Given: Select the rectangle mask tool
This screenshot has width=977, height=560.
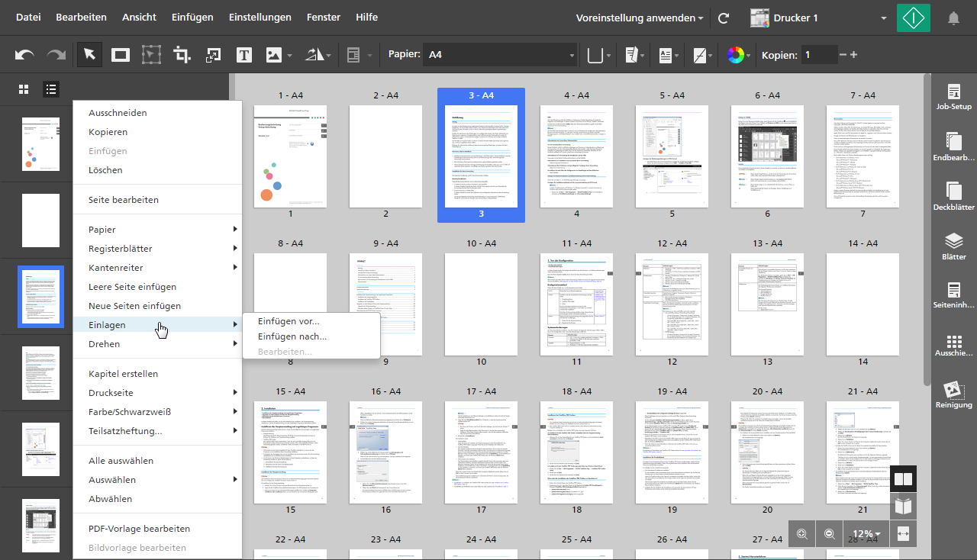Looking at the screenshot, I should click(121, 55).
